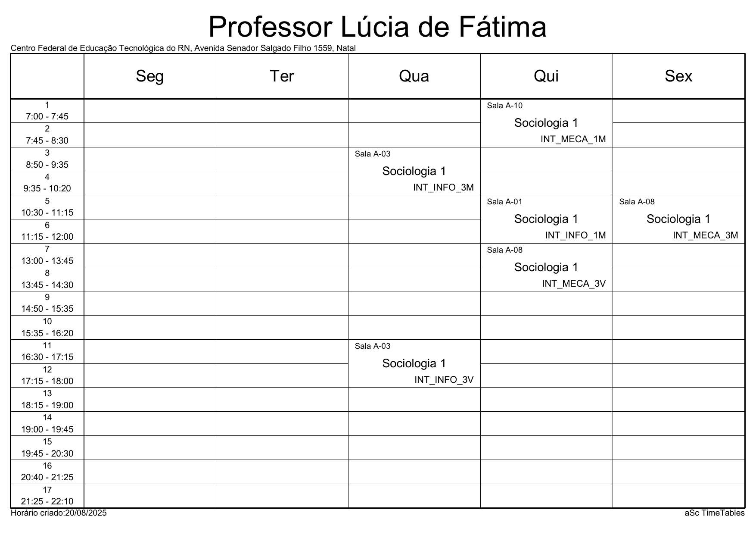Image resolution: width=756 pixels, height=535 pixels.
Task: Select the Seg column header
Action: (149, 76)
